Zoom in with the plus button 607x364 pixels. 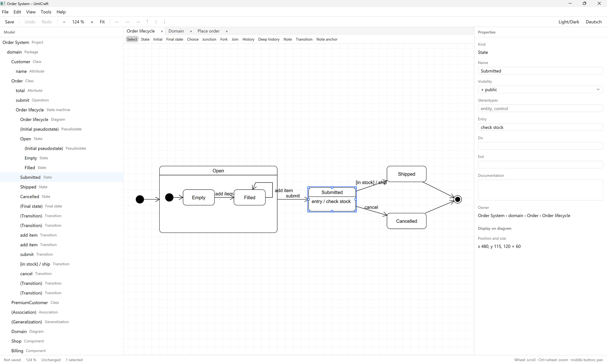92,22
